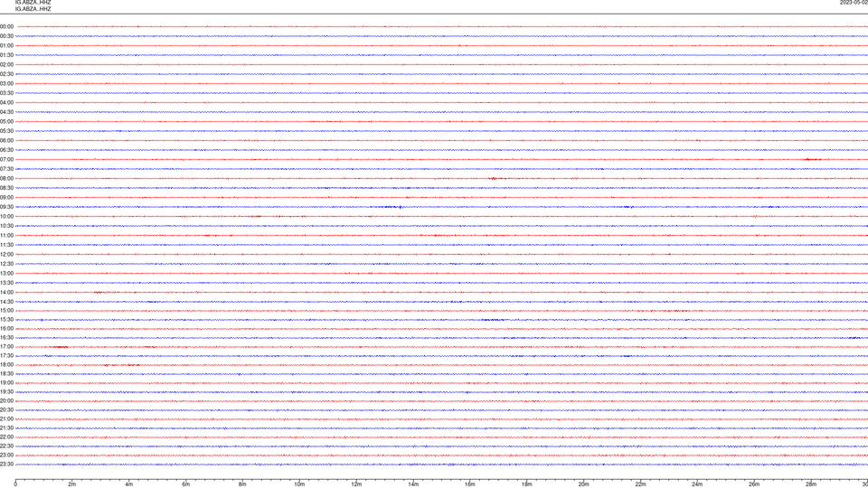Image resolution: width=868 pixels, height=488 pixels.
Task: Click the 2023-05 date label in header
Action: tap(854, 2)
